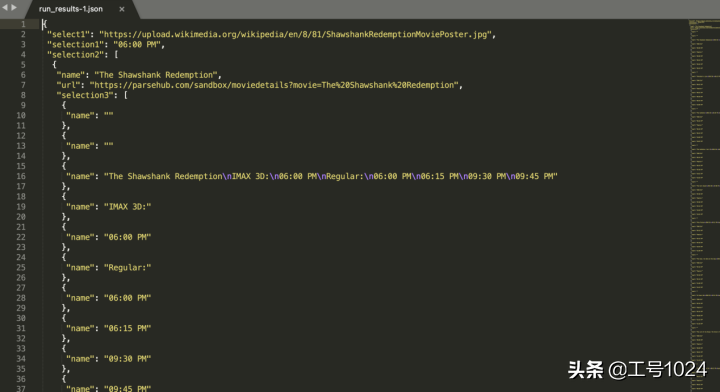Click line number 36 in gutter

21,379
